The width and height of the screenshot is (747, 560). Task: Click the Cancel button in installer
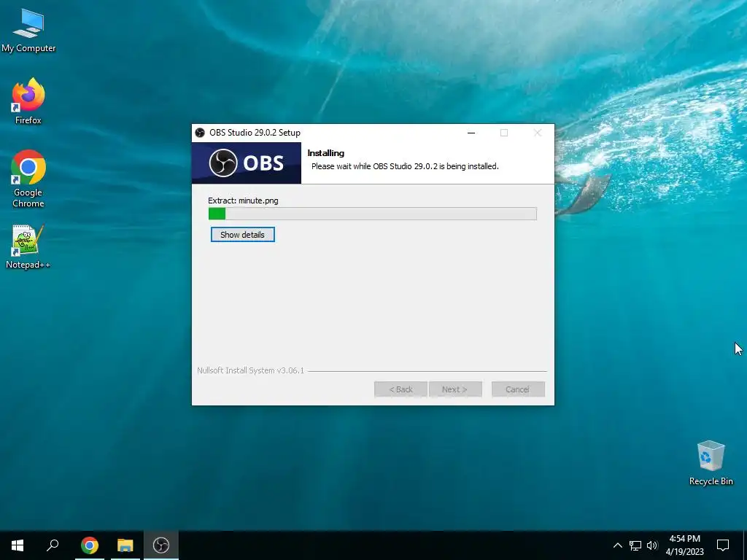point(518,389)
